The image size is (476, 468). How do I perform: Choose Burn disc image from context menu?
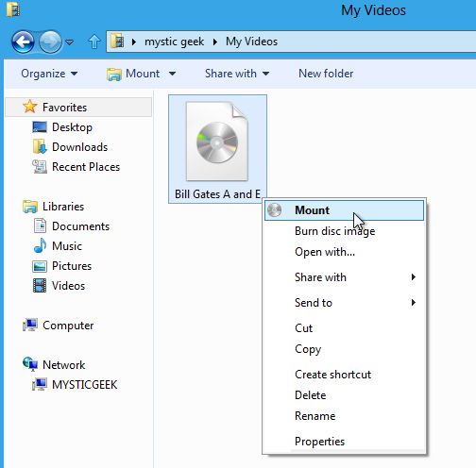coord(344,231)
